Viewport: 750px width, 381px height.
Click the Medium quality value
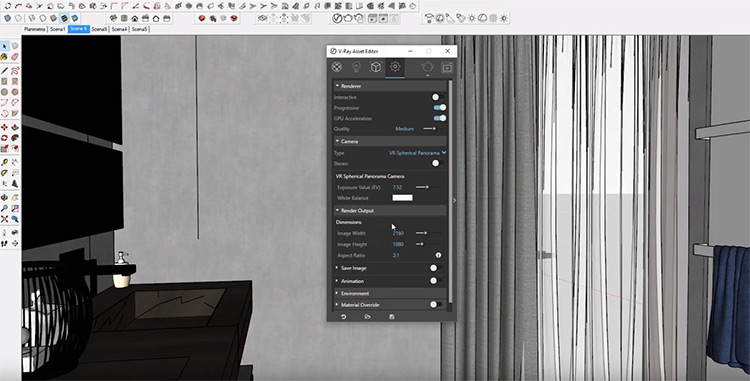[x=404, y=129]
